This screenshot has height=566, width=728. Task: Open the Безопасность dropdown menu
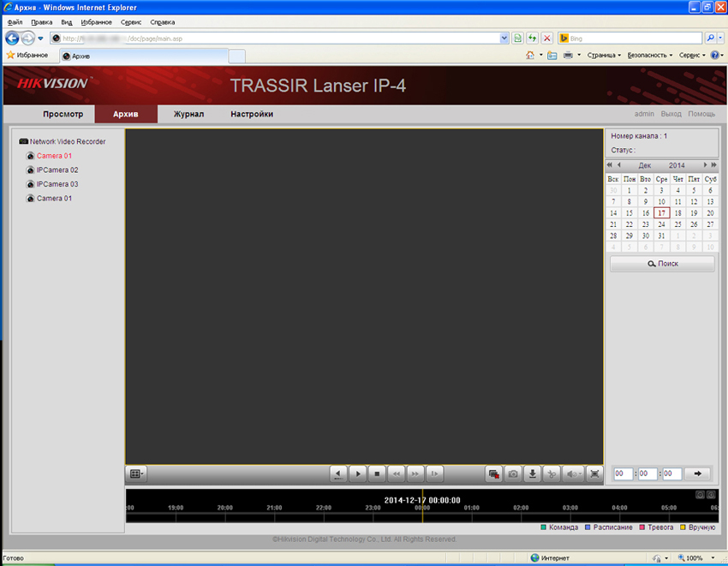pos(649,55)
